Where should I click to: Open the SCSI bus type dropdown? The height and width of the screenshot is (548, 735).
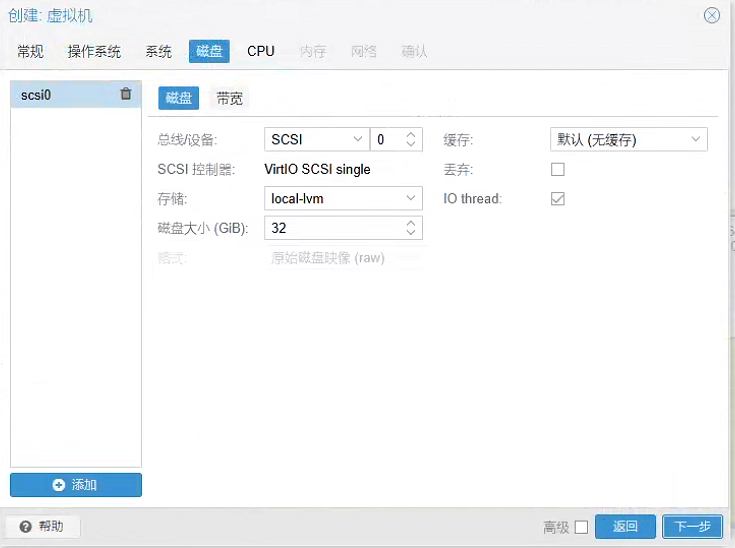[358, 139]
